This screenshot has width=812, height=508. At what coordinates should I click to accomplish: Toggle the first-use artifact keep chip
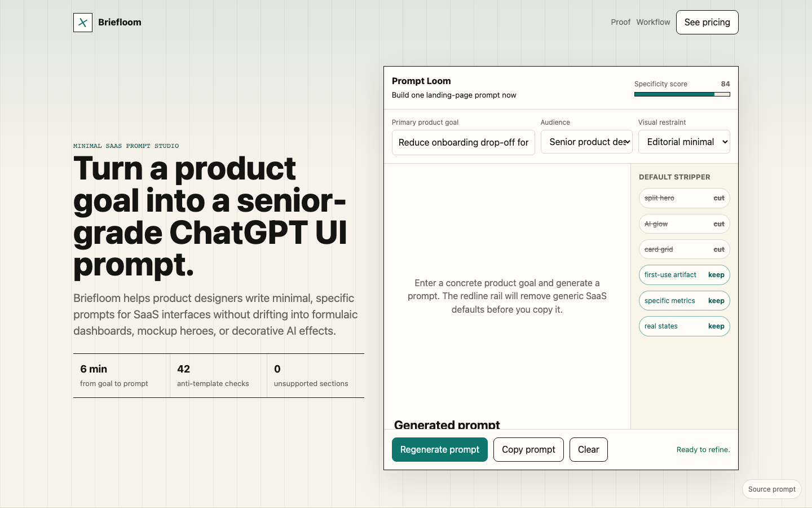(684, 275)
